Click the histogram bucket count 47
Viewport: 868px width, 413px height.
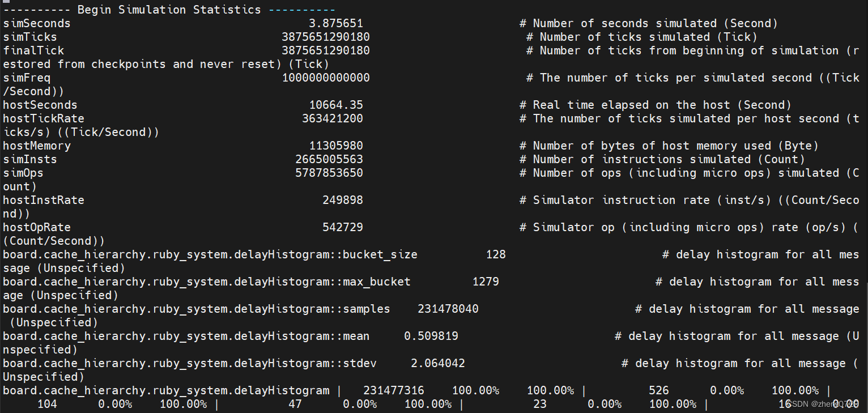[x=295, y=404]
